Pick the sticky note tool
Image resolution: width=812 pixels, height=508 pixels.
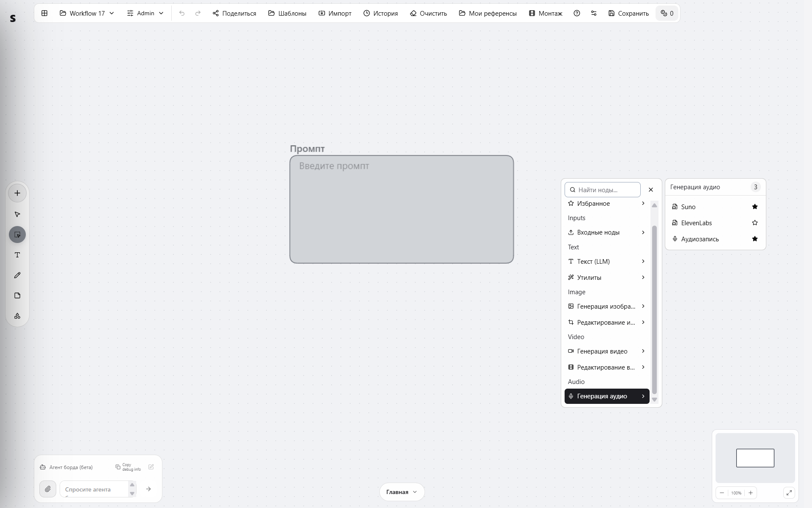tap(17, 295)
